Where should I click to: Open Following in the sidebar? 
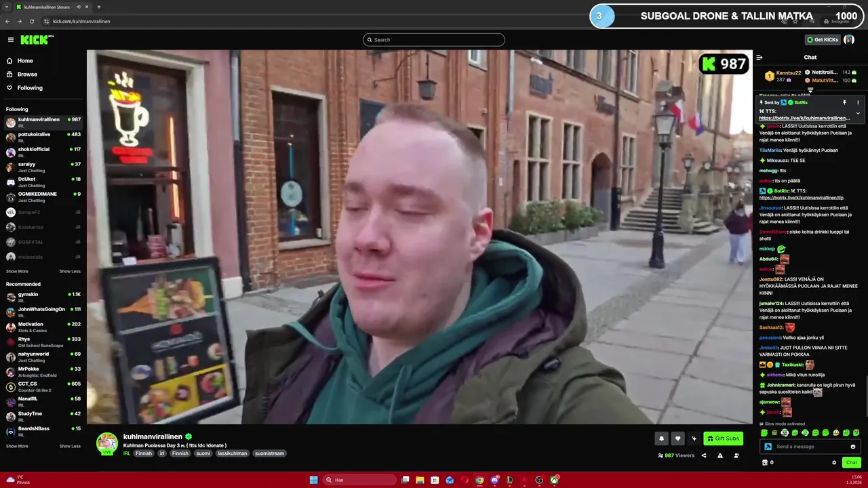tap(43, 88)
